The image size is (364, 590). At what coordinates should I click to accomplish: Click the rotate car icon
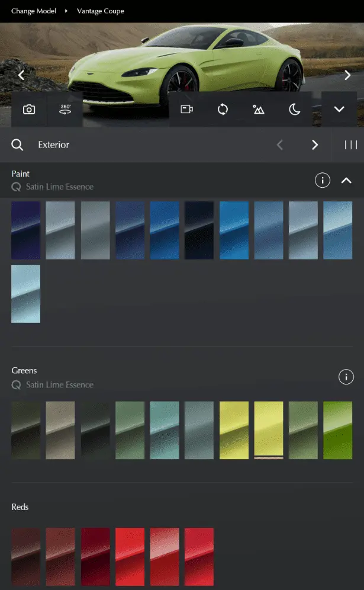223,110
